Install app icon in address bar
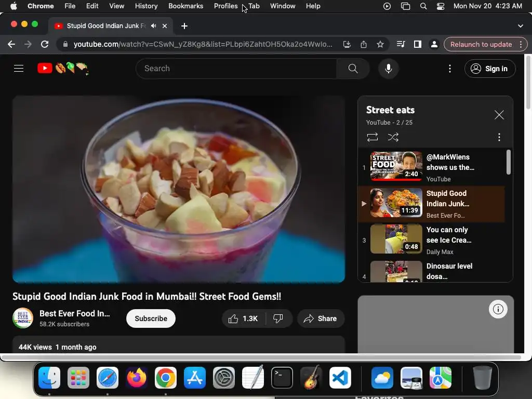The width and height of the screenshot is (532, 399). [347, 45]
